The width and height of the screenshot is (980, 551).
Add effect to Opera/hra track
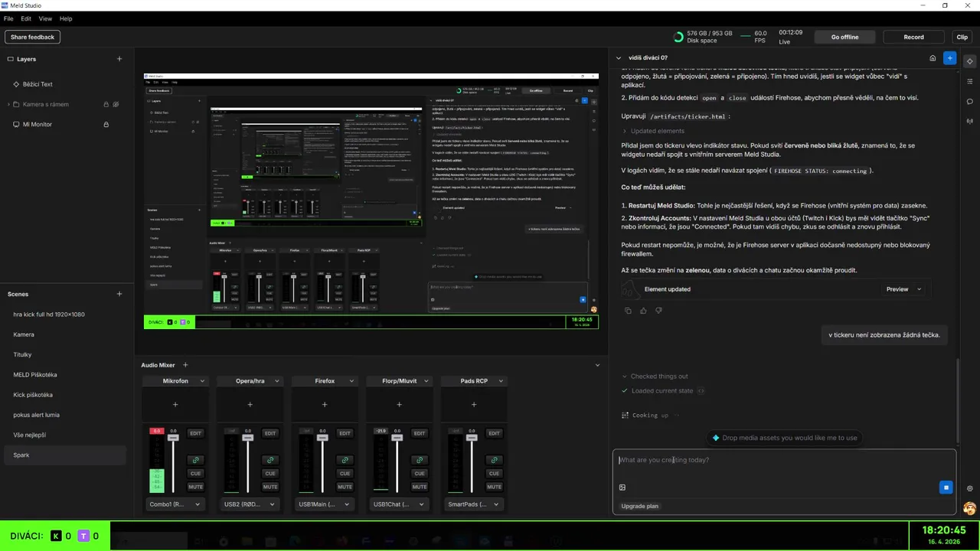tap(250, 404)
